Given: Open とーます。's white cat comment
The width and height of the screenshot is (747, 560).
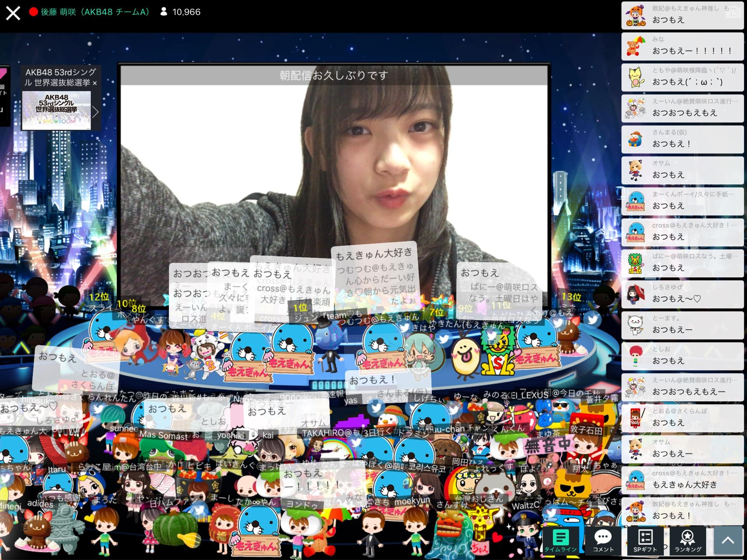Looking at the screenshot, I should pyautogui.click(x=683, y=325).
